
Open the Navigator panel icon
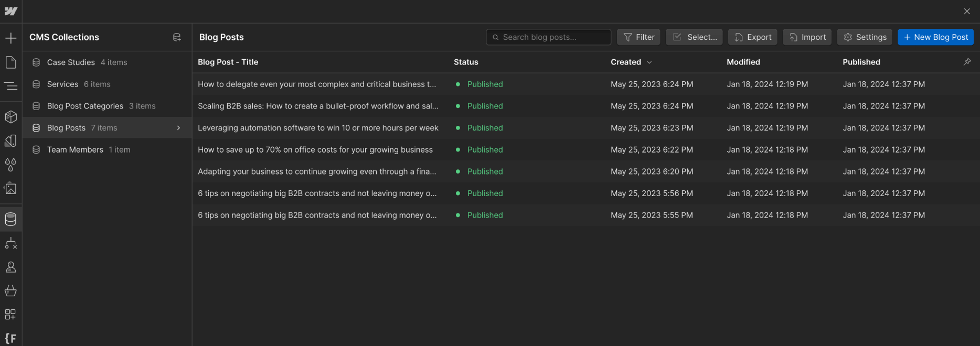point(10,86)
